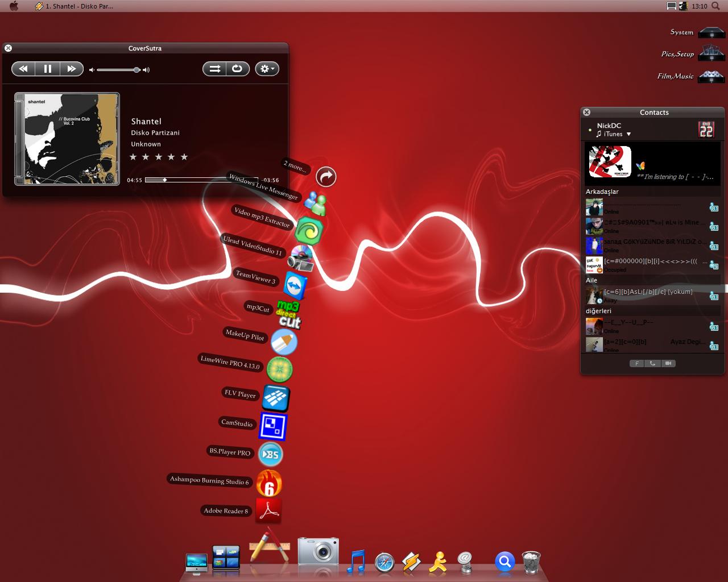Click the '2 more...' arrow icon in stack

point(326,177)
